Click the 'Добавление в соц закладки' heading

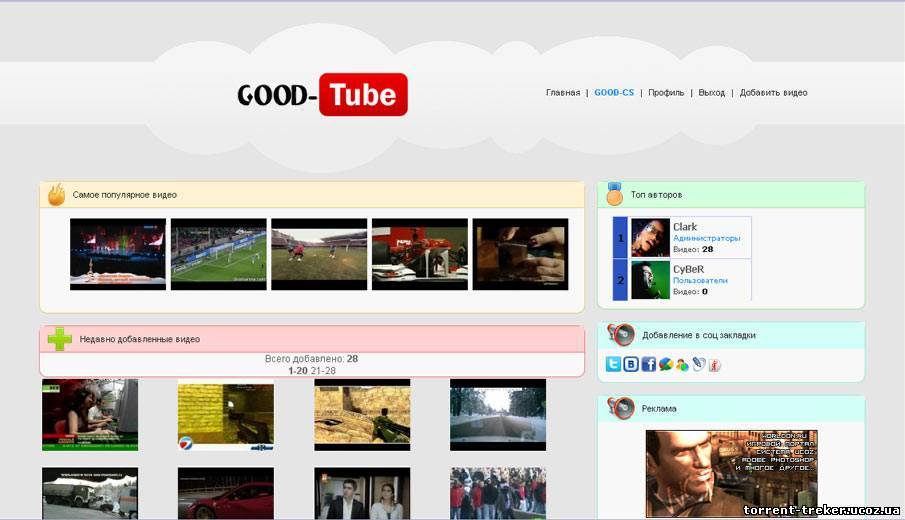point(699,335)
